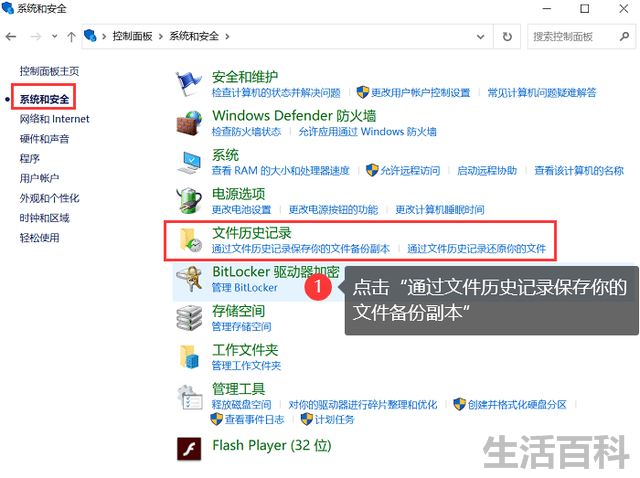
Task: Click the Windows Defender Firewall brick wall icon
Action: point(189,123)
